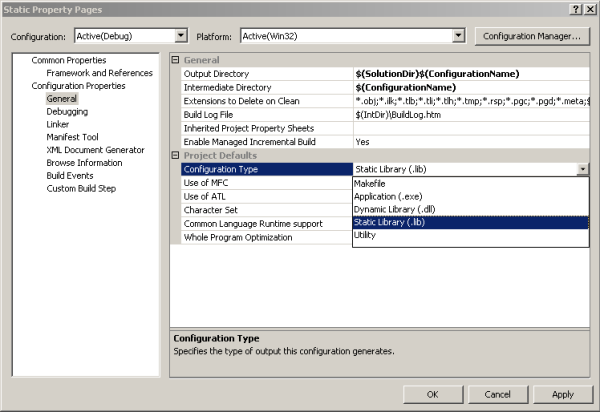Image resolution: width=600 pixels, height=412 pixels.
Task: Click the help question mark icon
Action: [x=574, y=9]
